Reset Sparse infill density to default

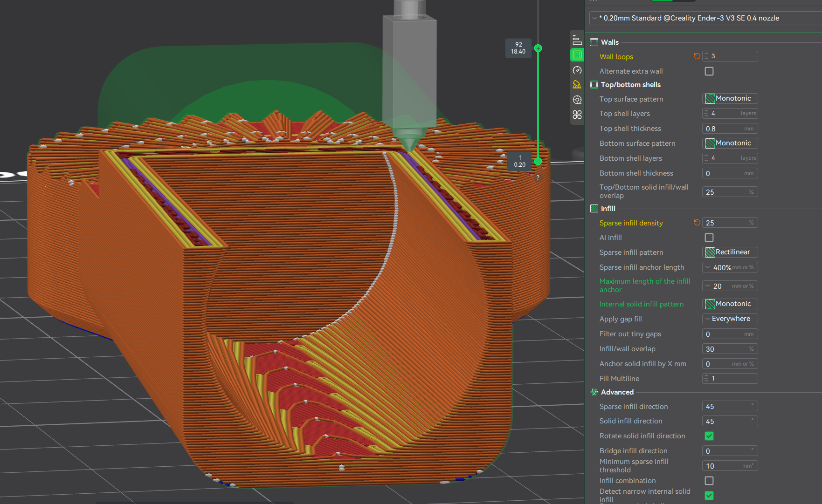[x=697, y=223]
